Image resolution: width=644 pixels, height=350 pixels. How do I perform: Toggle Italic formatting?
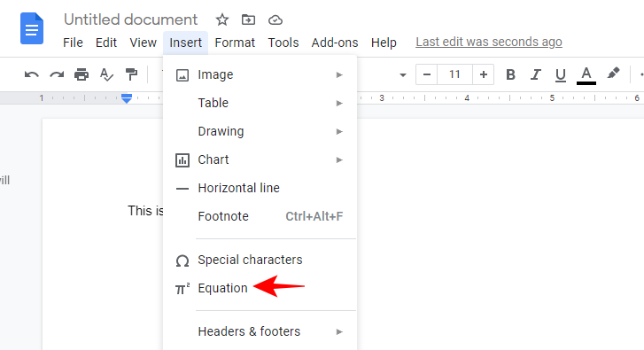(535, 74)
